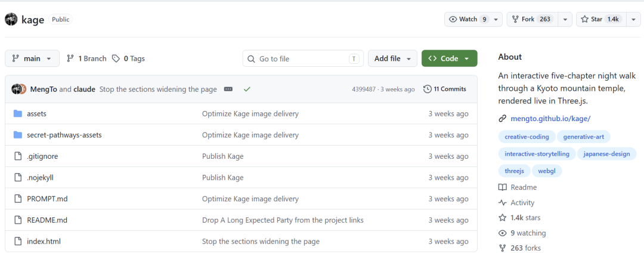The height and width of the screenshot is (253, 644).
Task: Open the PROMPT.md file name
Action: pos(47,199)
